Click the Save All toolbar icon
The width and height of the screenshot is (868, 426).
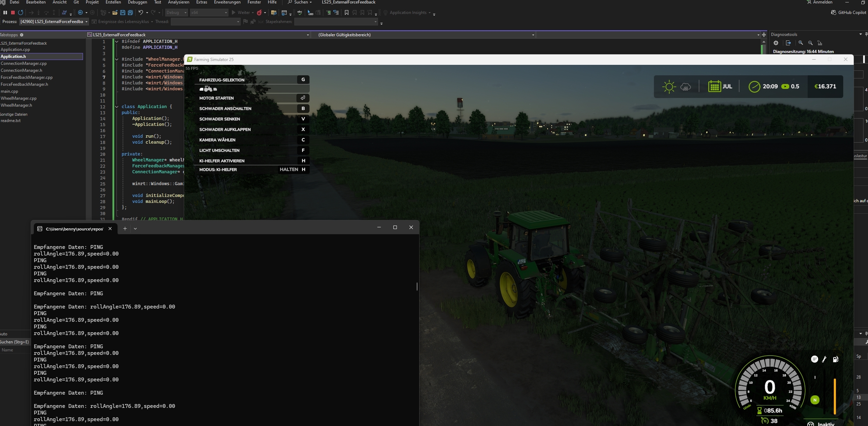click(x=130, y=13)
